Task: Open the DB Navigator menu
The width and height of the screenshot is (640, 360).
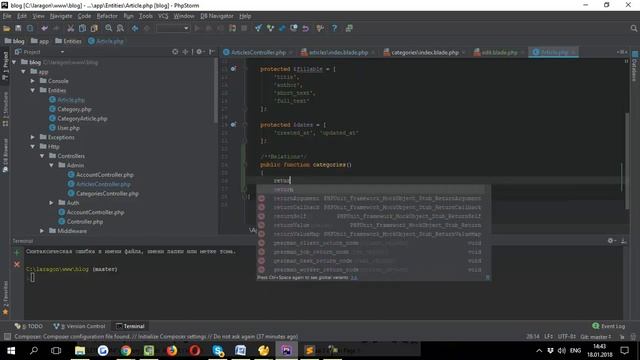Action: pos(217,16)
